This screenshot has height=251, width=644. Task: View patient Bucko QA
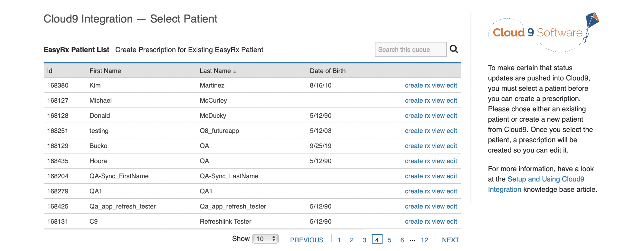tap(438, 146)
